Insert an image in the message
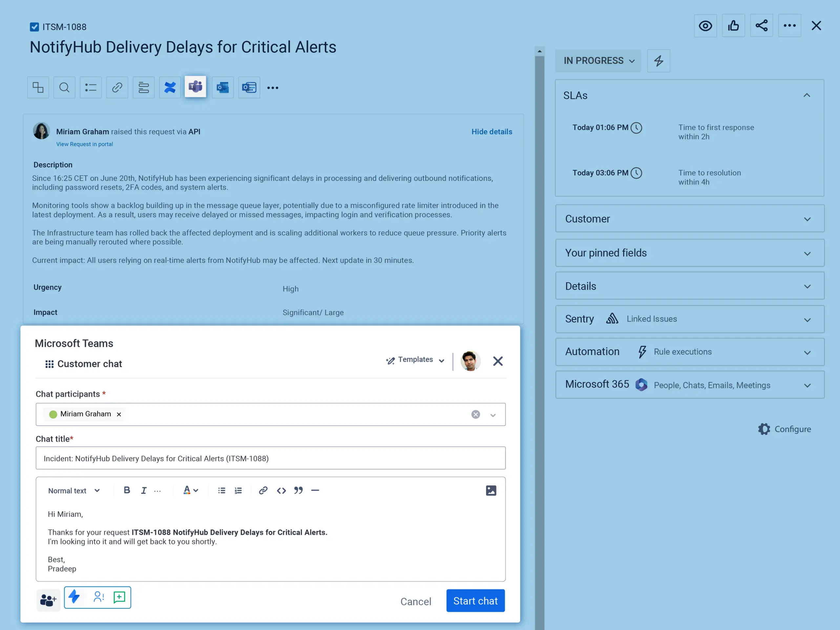Viewport: 840px width, 630px height. click(x=491, y=491)
